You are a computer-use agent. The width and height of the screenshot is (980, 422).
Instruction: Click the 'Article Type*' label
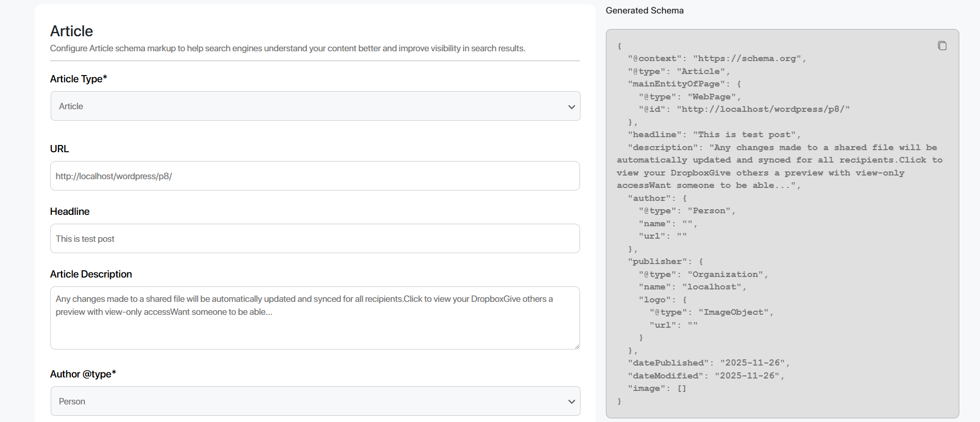(79, 79)
